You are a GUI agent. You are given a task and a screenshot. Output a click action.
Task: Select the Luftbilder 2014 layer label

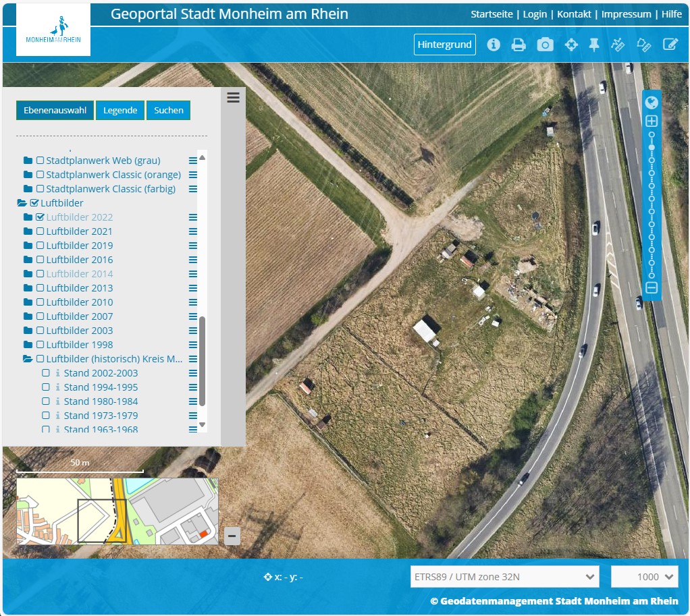pyautogui.click(x=80, y=273)
